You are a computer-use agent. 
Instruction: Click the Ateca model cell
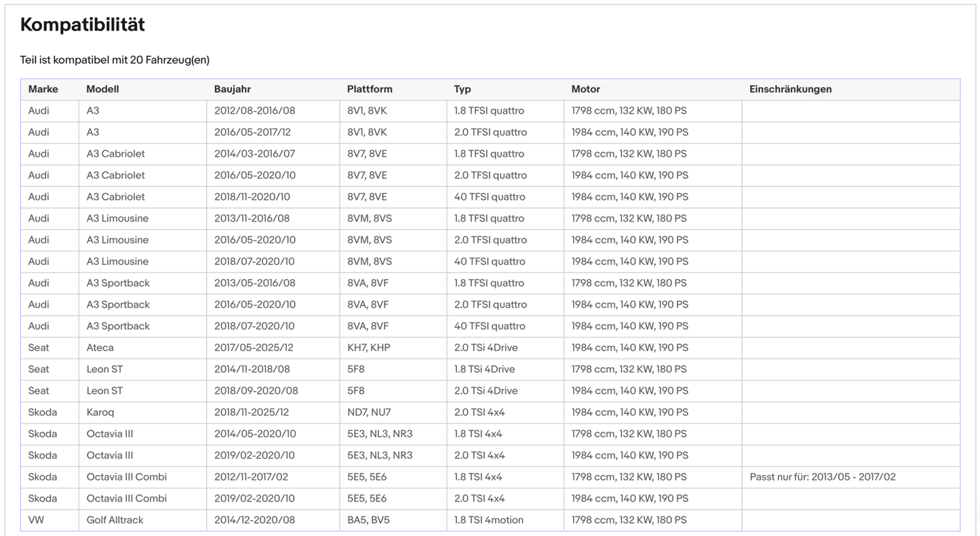(x=100, y=348)
